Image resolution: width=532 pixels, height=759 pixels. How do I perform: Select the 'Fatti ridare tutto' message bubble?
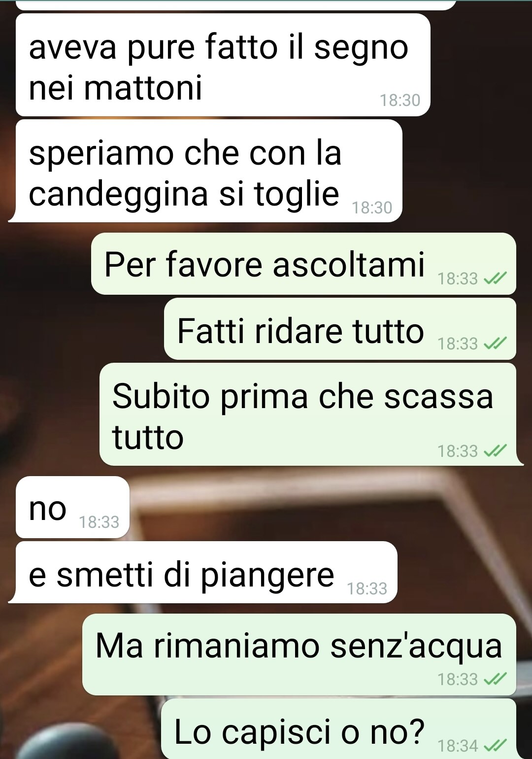click(x=340, y=329)
